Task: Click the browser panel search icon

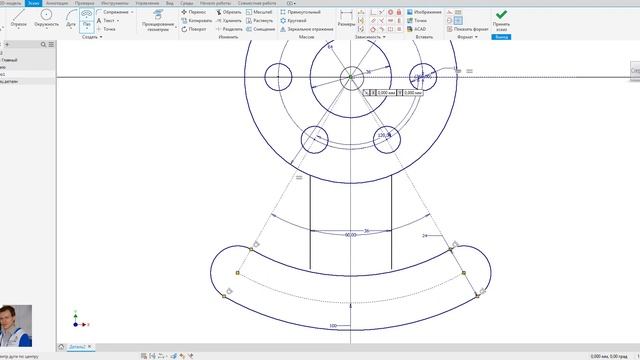Action: 43,44
